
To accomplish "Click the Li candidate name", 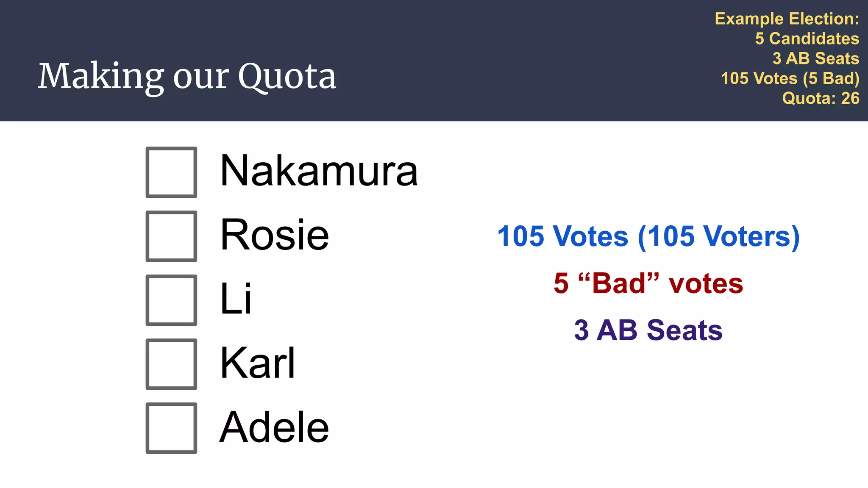I will click(236, 298).
